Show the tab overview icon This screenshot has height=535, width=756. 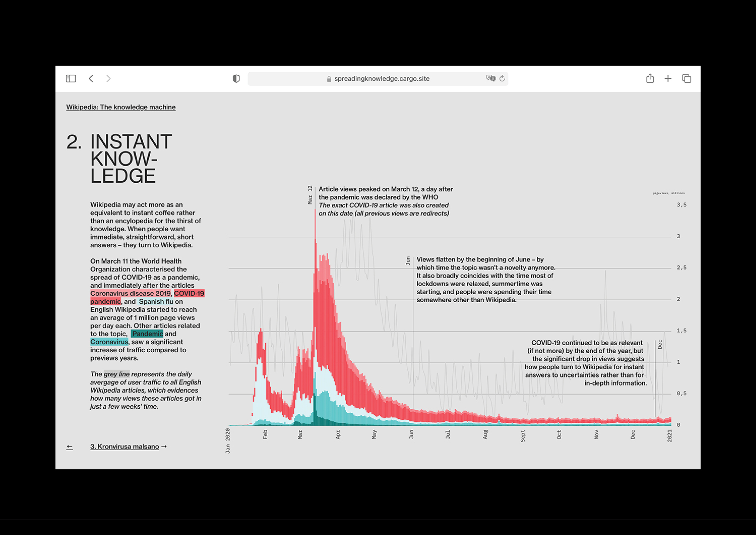[x=686, y=78]
